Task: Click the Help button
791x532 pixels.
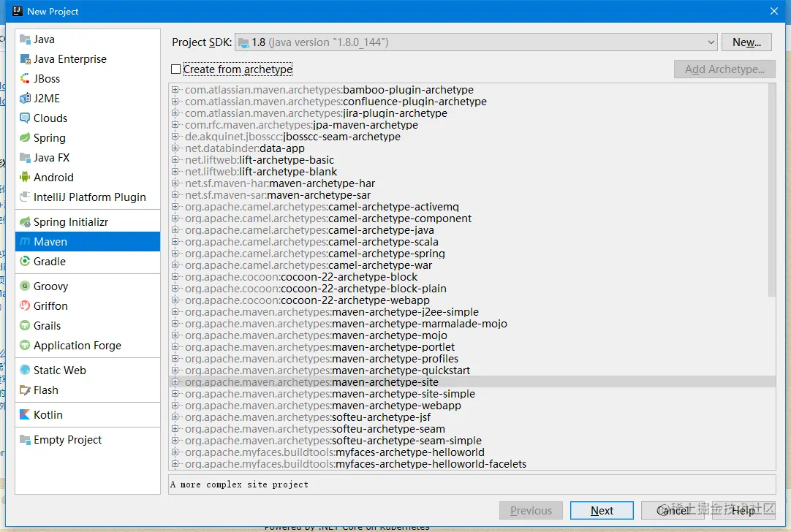Action: [x=743, y=510]
